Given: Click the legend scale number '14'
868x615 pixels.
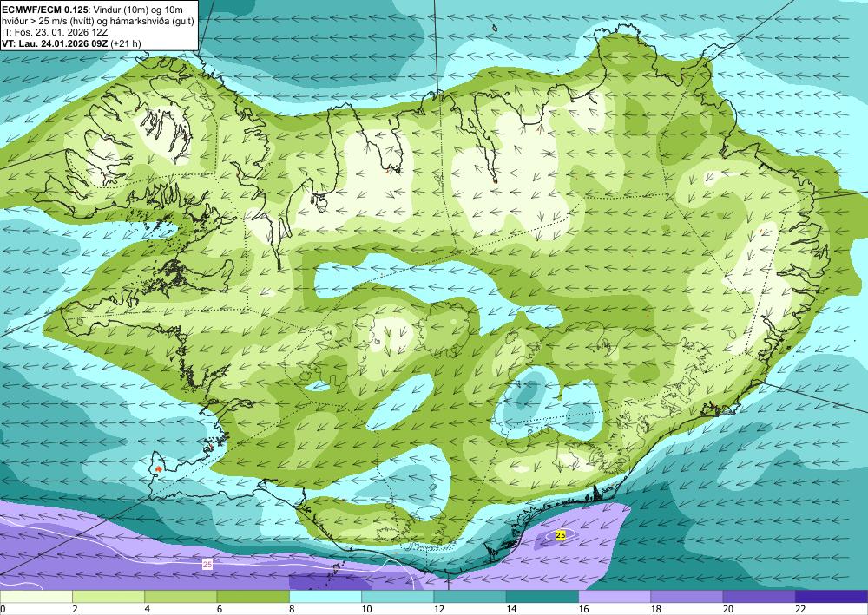Looking at the screenshot, I should click(511, 609).
